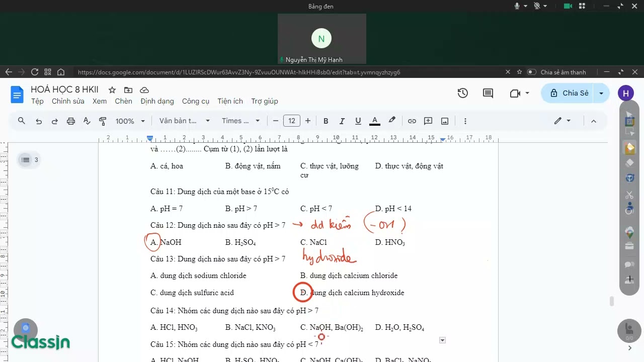644x362 pixels.
Task: Click the move to folder icon
Action: click(128, 90)
